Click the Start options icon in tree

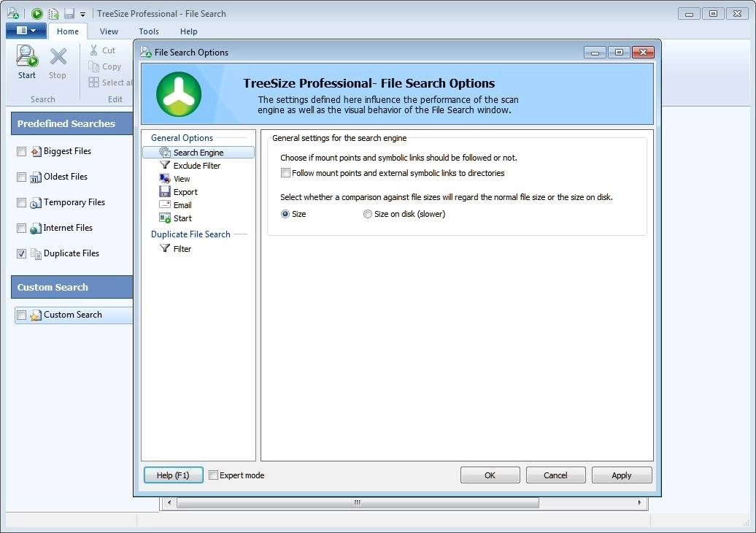click(x=165, y=218)
